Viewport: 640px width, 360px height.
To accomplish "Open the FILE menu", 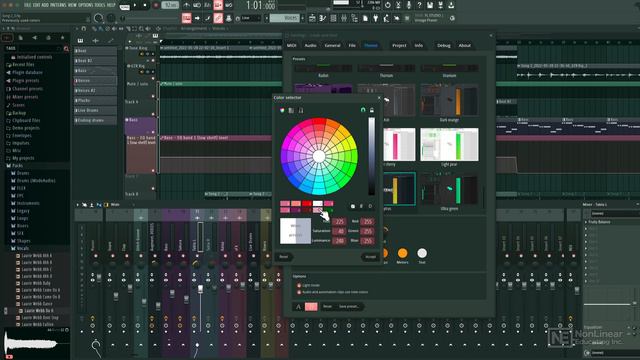I will tap(28, 5).
